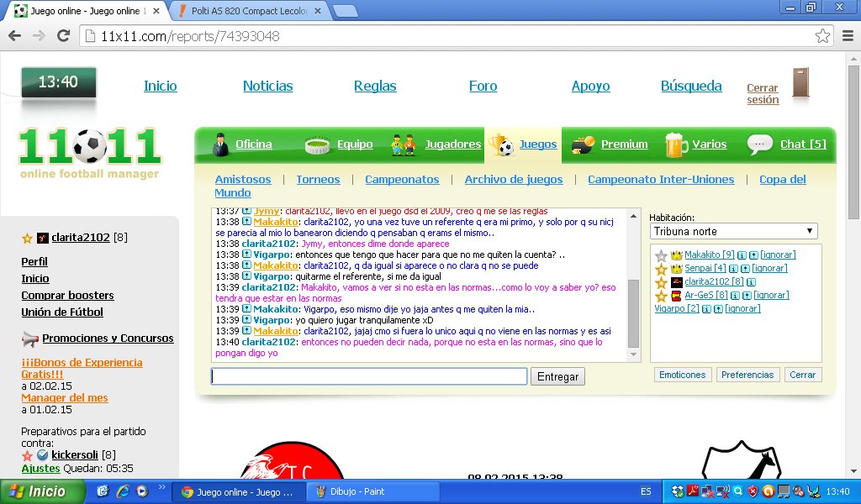Viewport: 861px width, 504px height.
Task: Toggle the gray star next to Makakito
Action: pos(661,255)
